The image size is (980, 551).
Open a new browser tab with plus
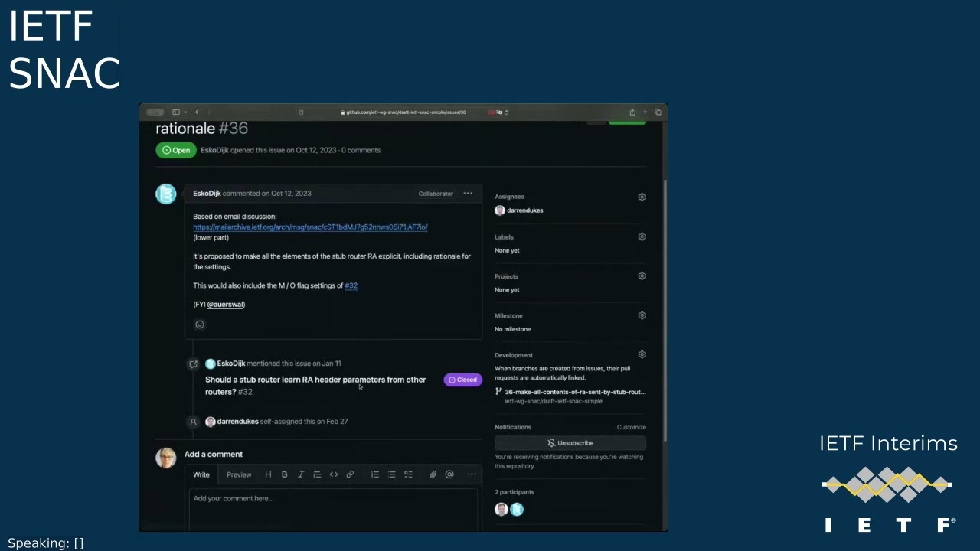point(645,112)
